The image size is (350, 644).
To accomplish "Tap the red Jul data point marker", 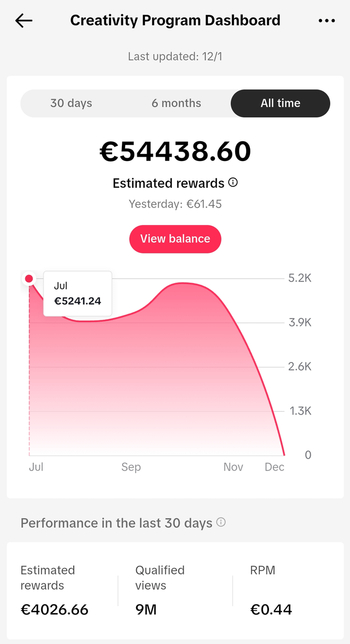I will click(29, 279).
